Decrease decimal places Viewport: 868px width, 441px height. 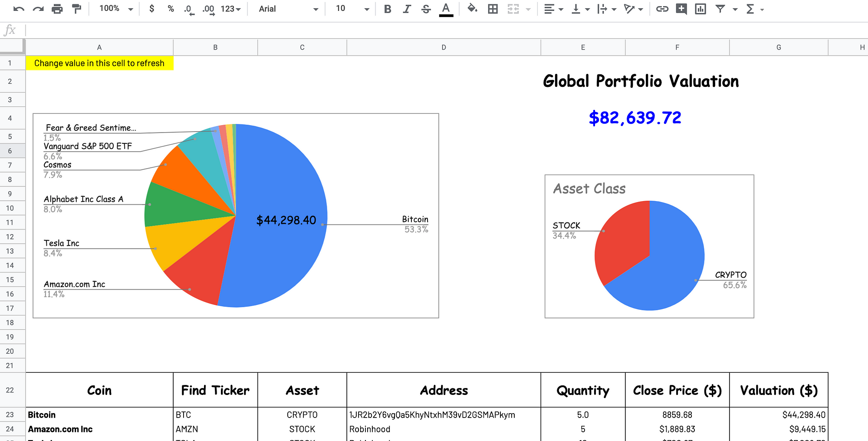point(189,9)
